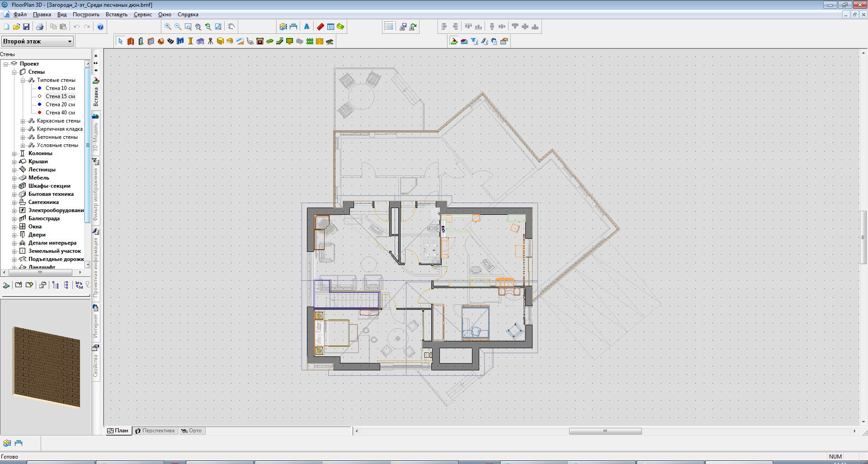Open the Второй этаж floor dropdown
This screenshot has height=464, width=868.
(38, 41)
